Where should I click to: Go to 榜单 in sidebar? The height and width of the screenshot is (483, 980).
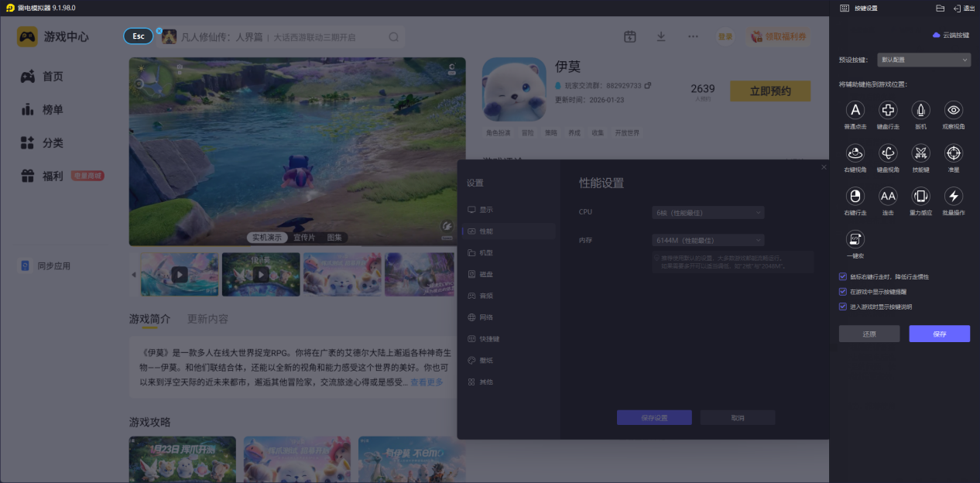point(53,110)
